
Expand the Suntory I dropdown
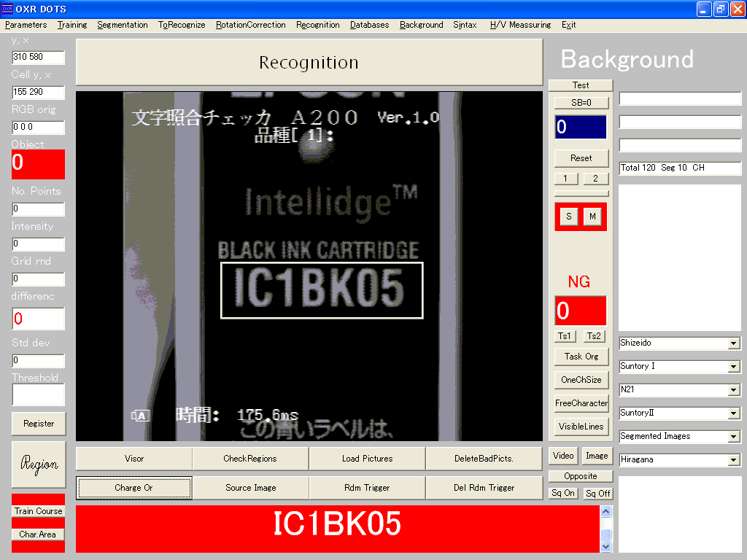(x=734, y=367)
